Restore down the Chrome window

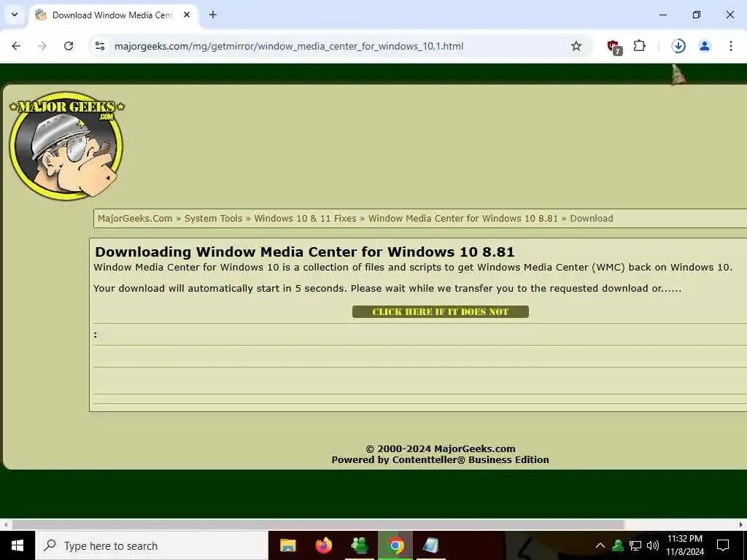[697, 15]
